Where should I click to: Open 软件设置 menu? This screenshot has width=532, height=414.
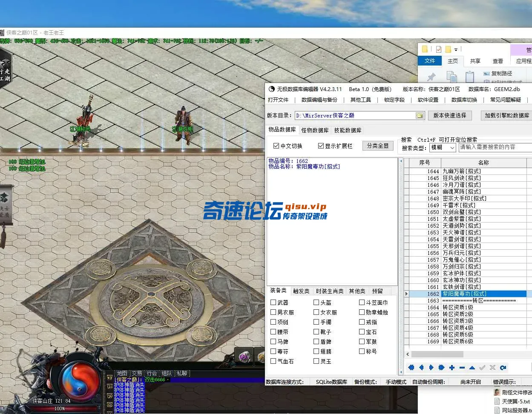click(x=428, y=100)
